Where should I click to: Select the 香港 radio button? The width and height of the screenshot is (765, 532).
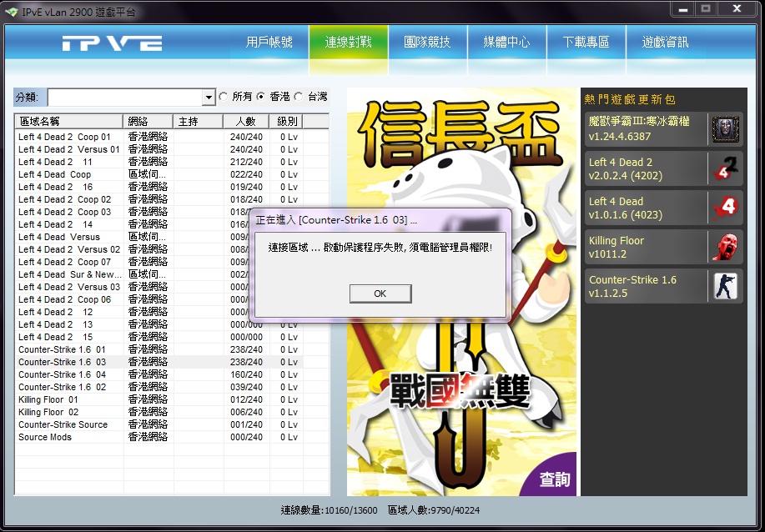click(261, 97)
